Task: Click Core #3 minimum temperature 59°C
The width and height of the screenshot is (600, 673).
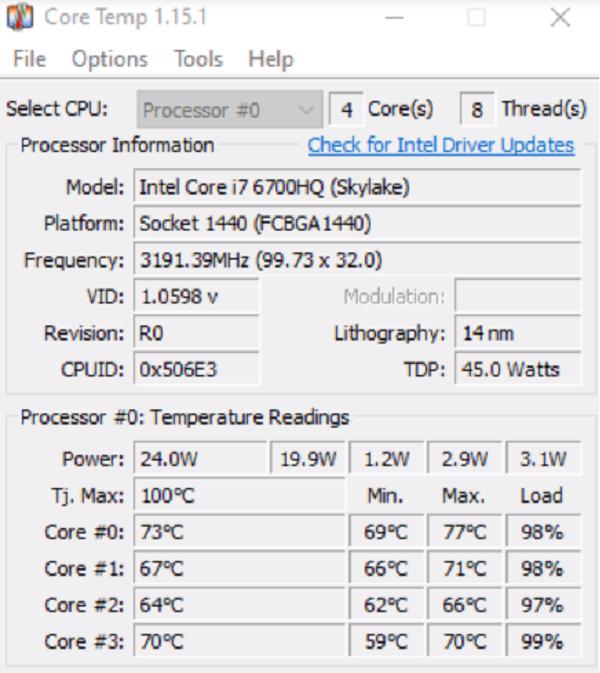Action: pos(386,642)
